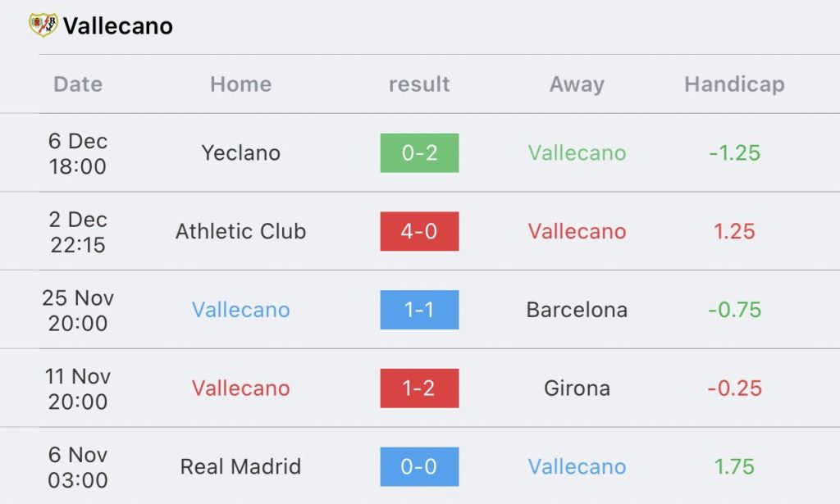Viewport: 840px width, 504px height.
Task: Open the red 4-0 result badge
Action: point(419,231)
